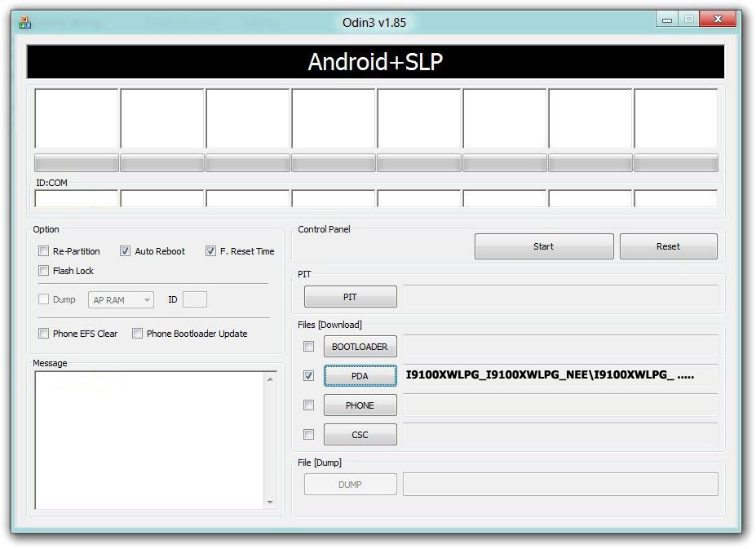The width and height of the screenshot is (756, 549).
Task: Open the AP RAM dropdown
Action: tap(121, 299)
